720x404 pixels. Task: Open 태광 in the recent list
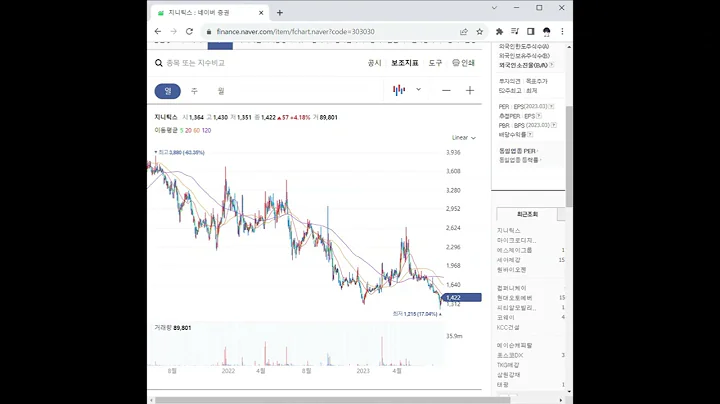[503, 384]
